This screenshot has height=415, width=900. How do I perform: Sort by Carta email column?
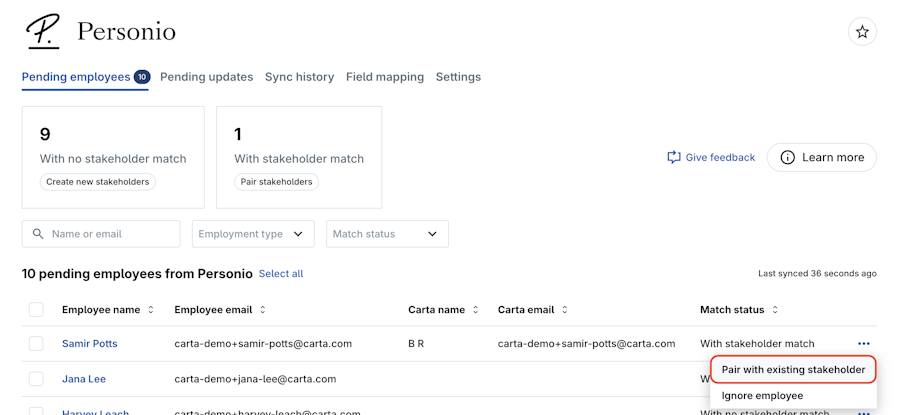565,310
